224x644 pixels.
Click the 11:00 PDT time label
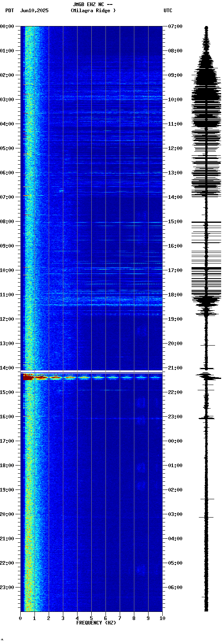click(x=7, y=295)
